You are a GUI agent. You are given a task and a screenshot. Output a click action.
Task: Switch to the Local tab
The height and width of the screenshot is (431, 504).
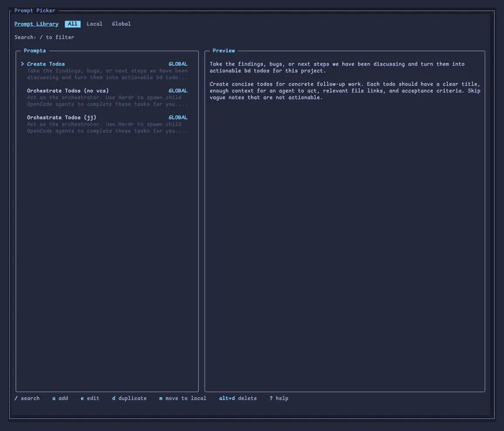pyautogui.click(x=94, y=24)
